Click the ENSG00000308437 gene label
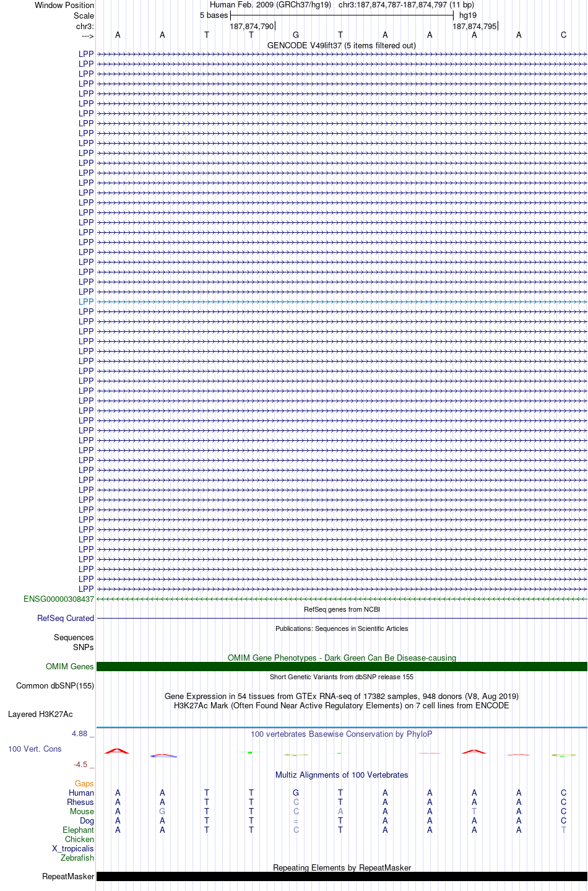 click(59, 599)
